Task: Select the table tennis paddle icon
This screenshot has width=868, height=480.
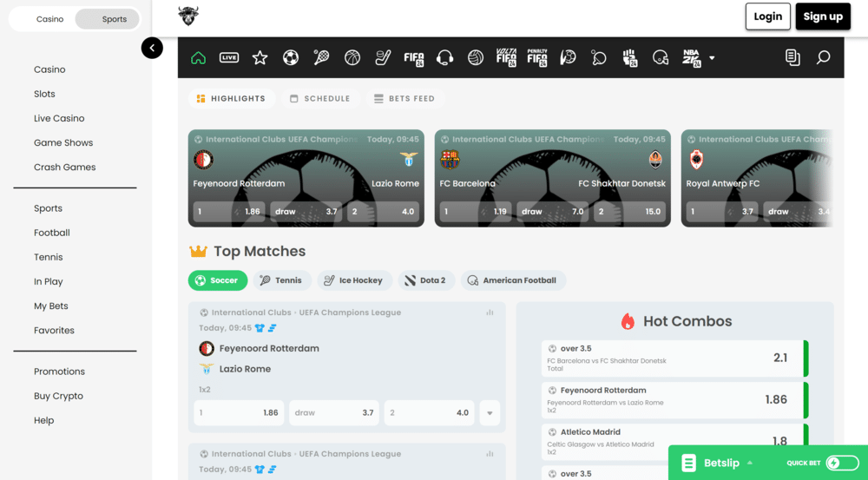Action: 598,57
